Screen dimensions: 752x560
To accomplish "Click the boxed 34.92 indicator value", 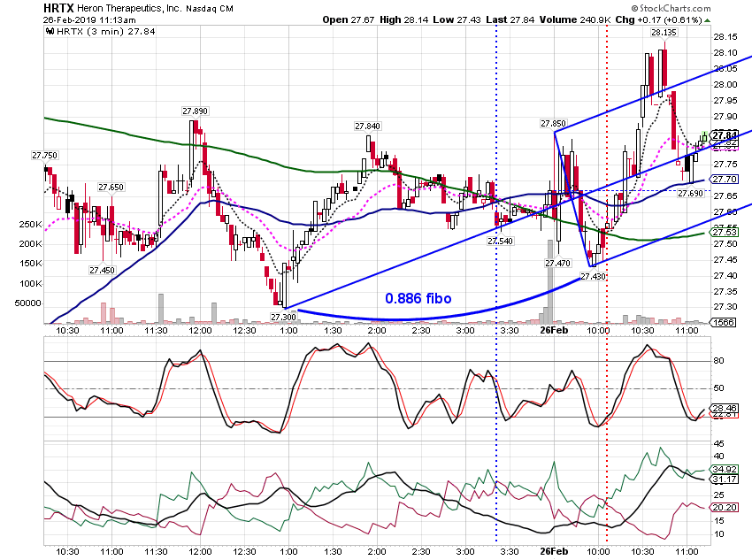I will click(725, 470).
